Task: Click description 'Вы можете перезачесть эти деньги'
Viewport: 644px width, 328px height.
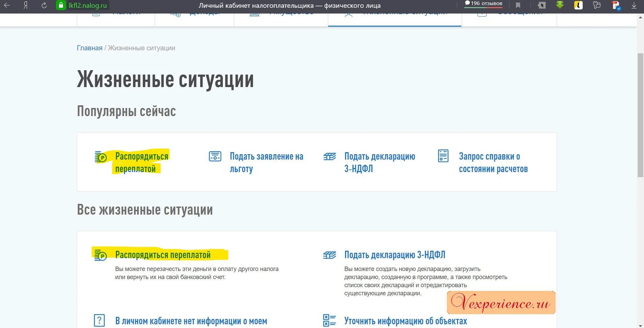Action: coord(197,273)
